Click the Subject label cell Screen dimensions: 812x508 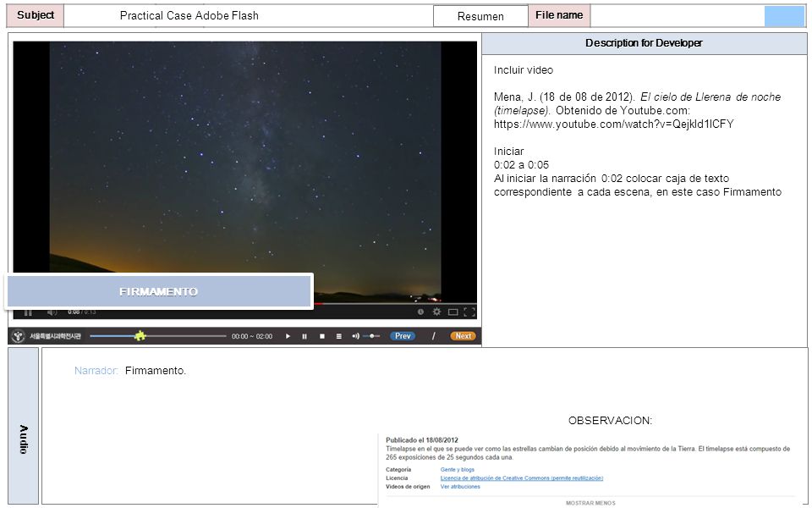click(x=36, y=15)
